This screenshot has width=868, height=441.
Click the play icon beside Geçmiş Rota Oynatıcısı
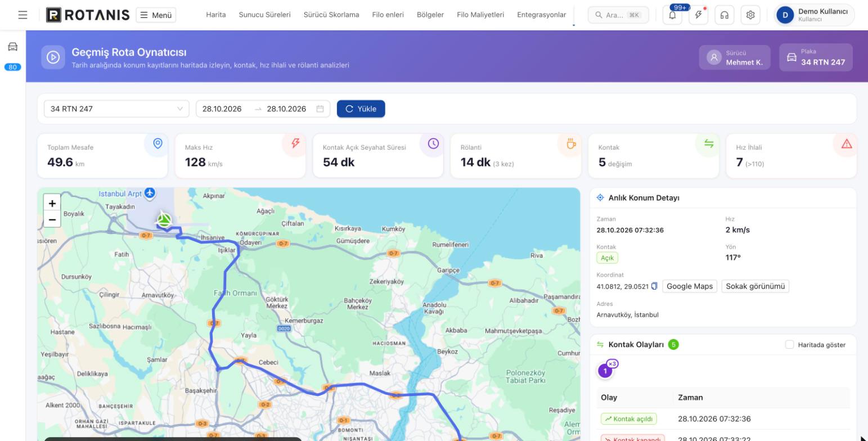point(53,57)
